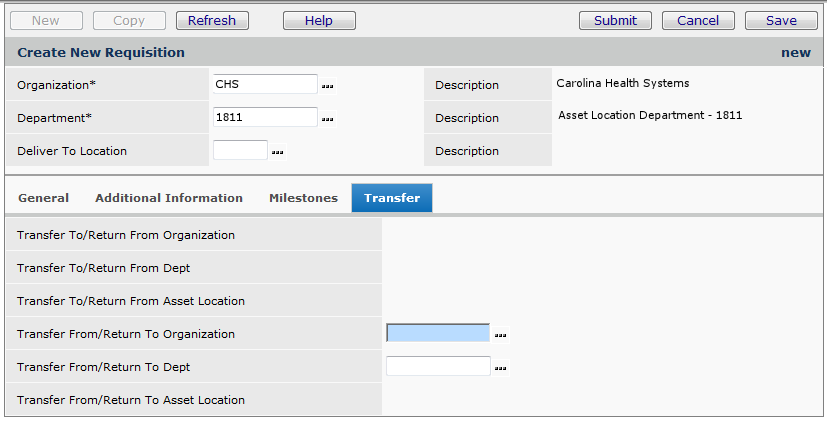827x429 pixels.
Task: Focus the Organization field containing CHS
Action: (265, 85)
